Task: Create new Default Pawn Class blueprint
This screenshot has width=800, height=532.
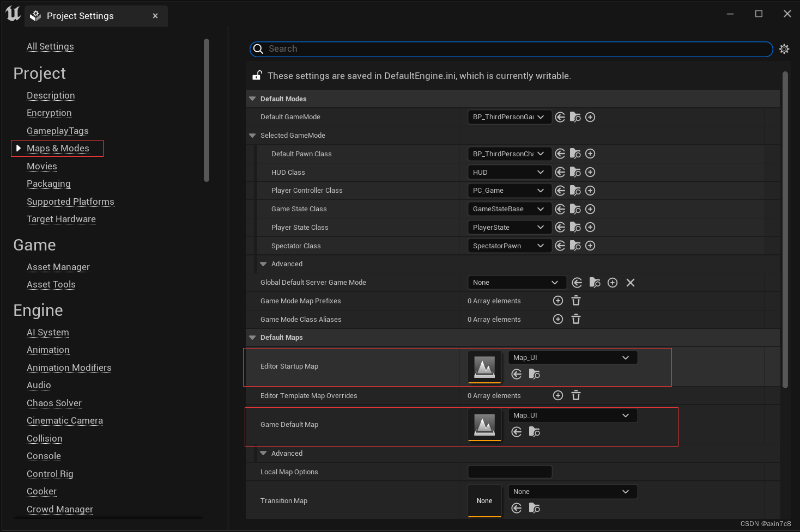Action: point(590,154)
